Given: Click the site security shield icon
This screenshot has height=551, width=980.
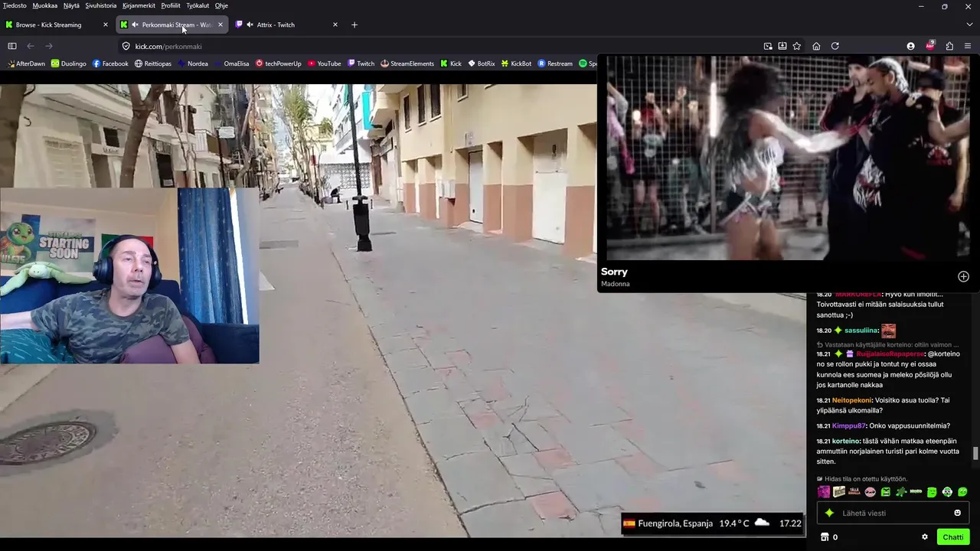Looking at the screenshot, I should pos(126,46).
